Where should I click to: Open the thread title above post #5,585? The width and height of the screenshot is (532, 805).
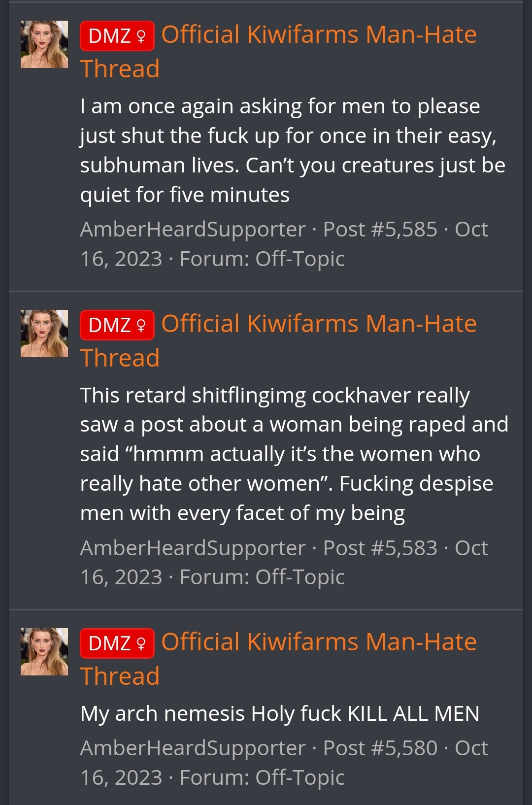coord(278,51)
